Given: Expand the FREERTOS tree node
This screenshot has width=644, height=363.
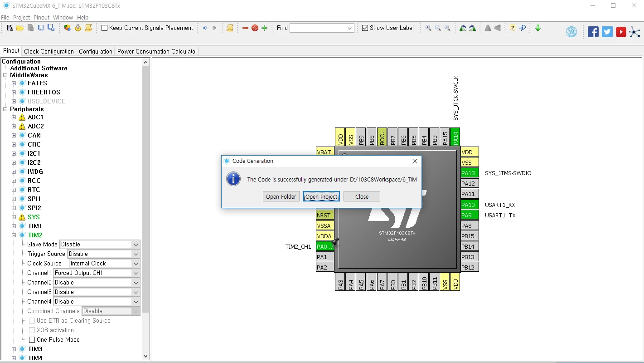Looking at the screenshot, I should (x=14, y=92).
